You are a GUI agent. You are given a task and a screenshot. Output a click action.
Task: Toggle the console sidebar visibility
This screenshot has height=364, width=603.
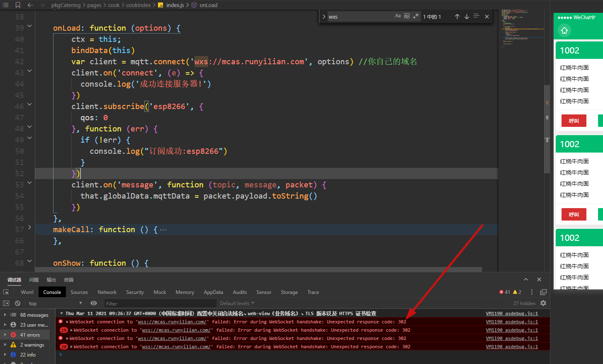(x=6, y=303)
